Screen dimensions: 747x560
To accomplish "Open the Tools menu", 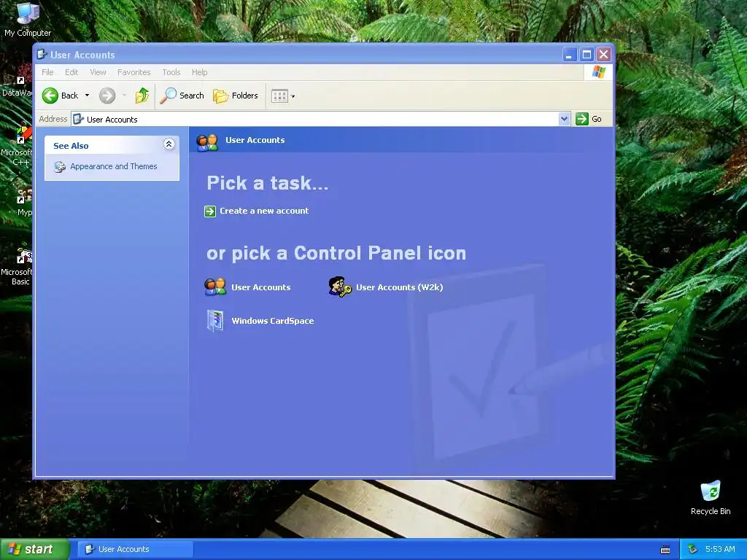I will tap(171, 72).
